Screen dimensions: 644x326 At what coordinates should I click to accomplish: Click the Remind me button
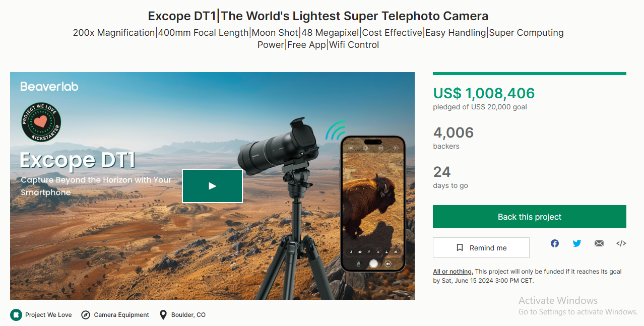(x=481, y=248)
